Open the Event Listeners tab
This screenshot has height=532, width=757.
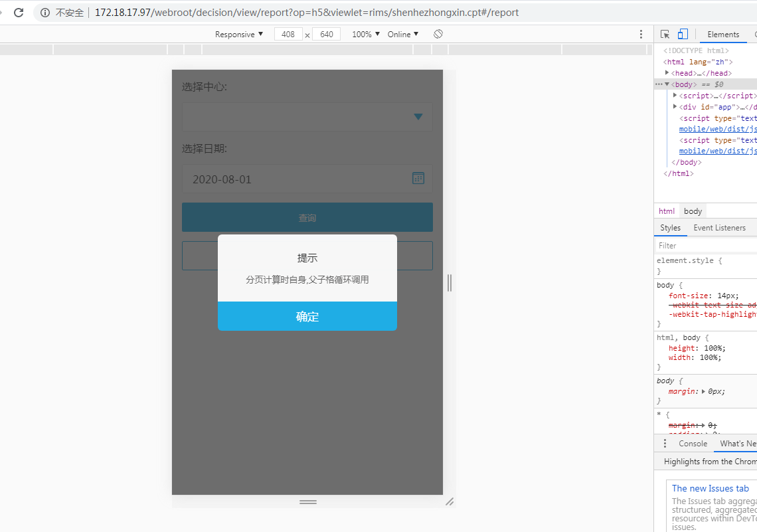(719, 228)
